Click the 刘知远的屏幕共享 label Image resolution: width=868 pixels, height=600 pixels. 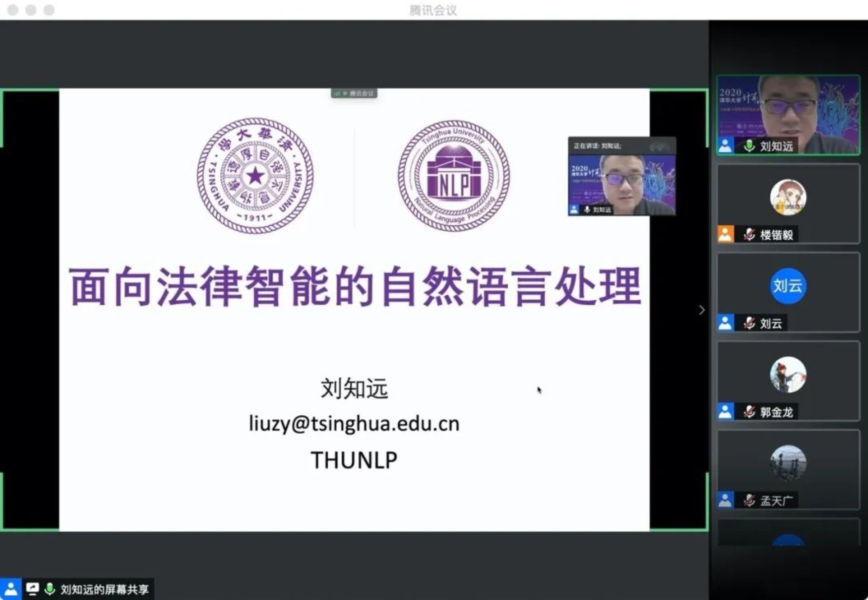[x=105, y=590]
